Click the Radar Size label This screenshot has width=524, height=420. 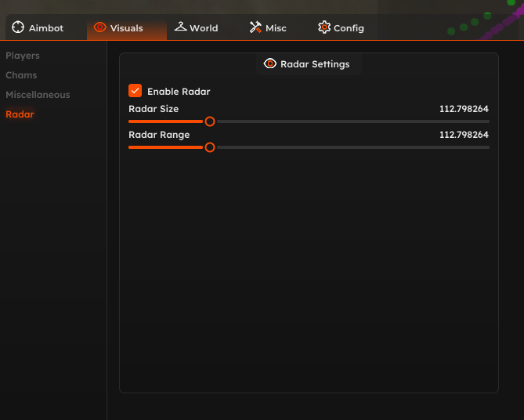[154, 109]
